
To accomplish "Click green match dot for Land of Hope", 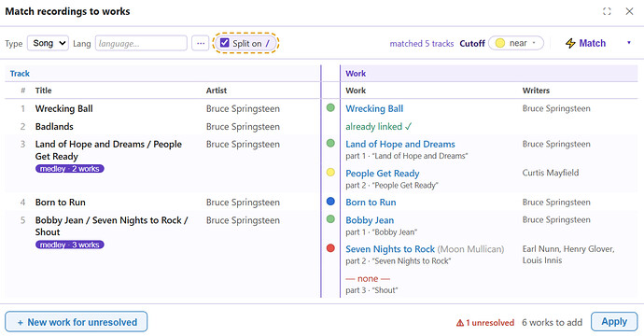I will coord(330,143).
